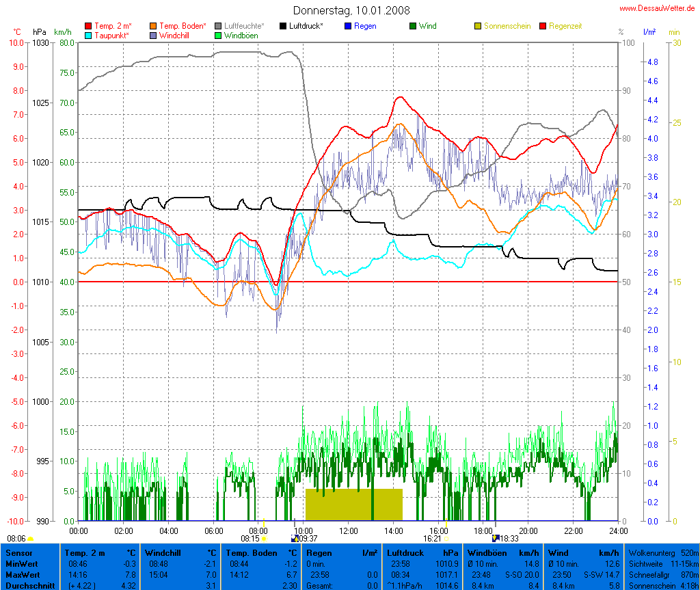Click the gray Luftfeuchte legend square

click(219, 26)
